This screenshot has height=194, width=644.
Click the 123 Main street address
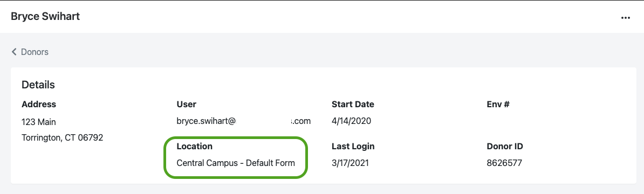[x=39, y=122]
